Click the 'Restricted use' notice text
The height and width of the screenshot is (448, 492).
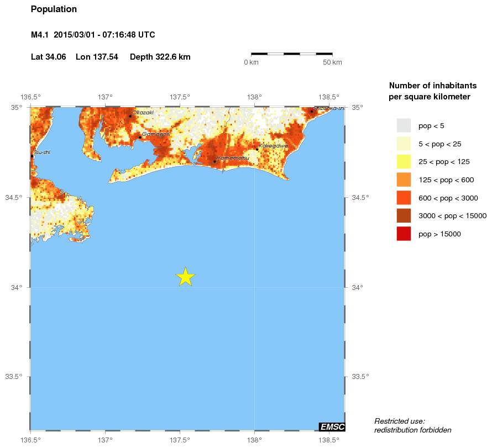pyautogui.click(x=412, y=425)
